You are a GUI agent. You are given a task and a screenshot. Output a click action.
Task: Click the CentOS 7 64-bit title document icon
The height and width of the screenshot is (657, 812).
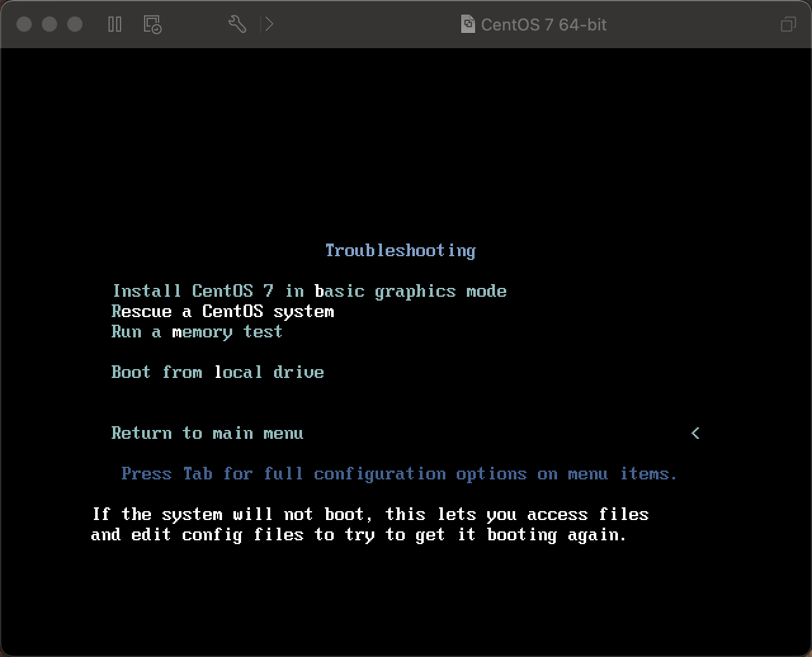click(x=468, y=25)
